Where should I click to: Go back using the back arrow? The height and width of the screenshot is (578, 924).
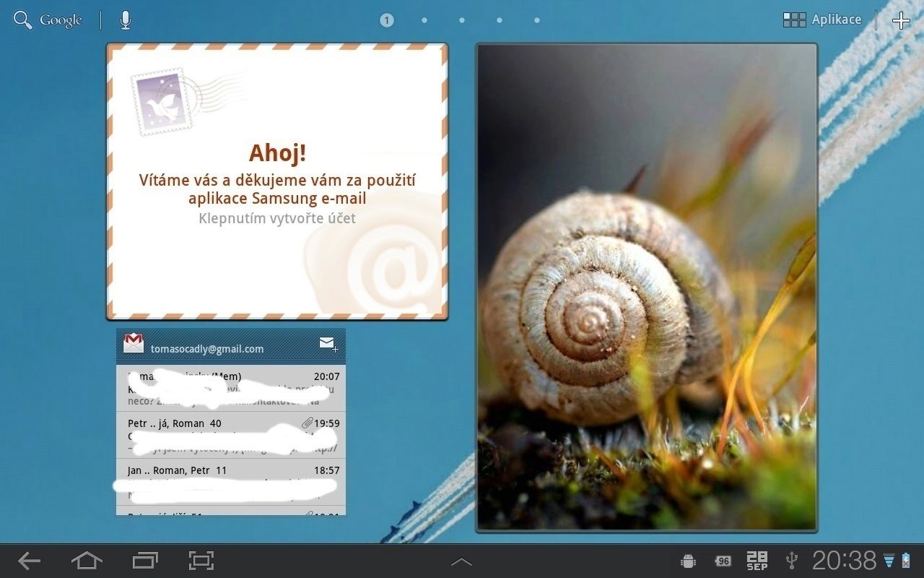click(30, 561)
